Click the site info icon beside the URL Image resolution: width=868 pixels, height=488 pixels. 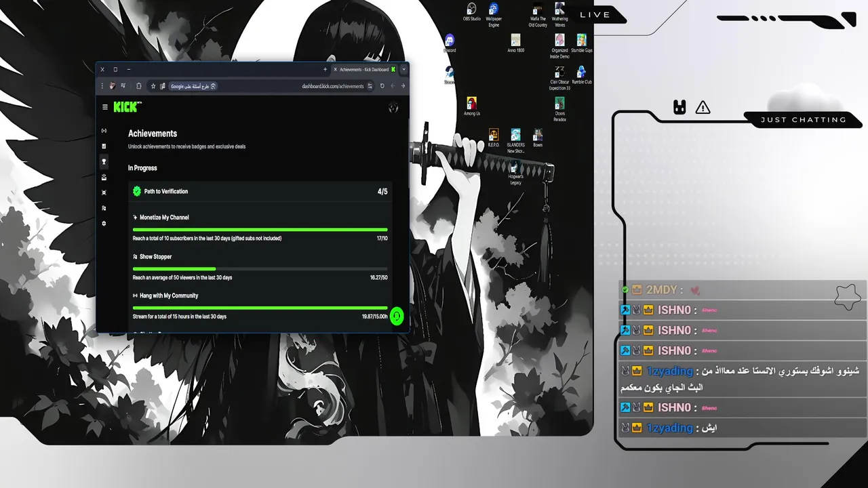coord(370,86)
